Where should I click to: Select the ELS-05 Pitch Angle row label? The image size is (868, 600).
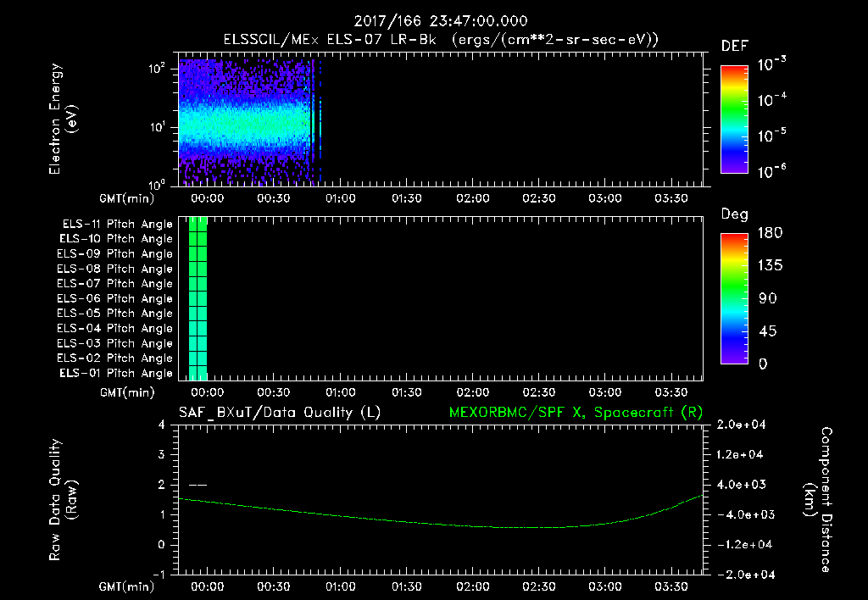pos(114,314)
